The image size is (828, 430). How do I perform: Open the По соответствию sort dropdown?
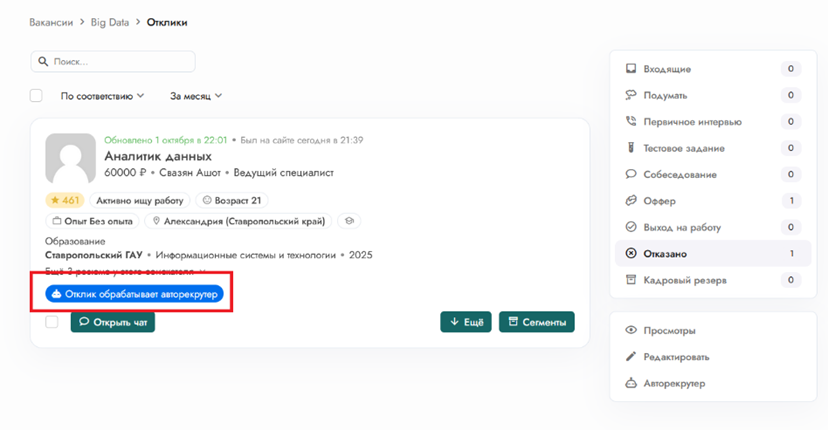102,96
